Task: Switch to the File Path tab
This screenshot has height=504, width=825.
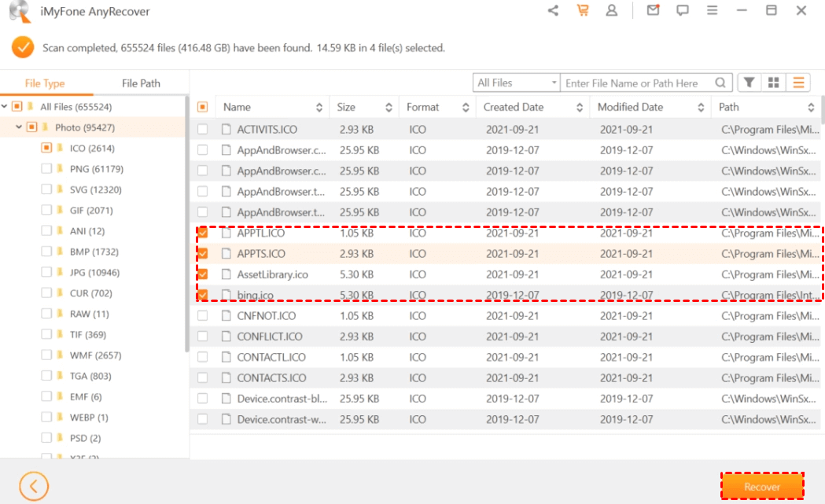Action: (x=141, y=83)
